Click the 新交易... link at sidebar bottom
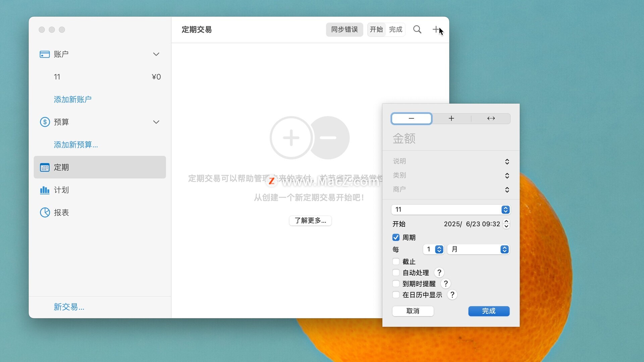The width and height of the screenshot is (644, 362). tap(69, 307)
